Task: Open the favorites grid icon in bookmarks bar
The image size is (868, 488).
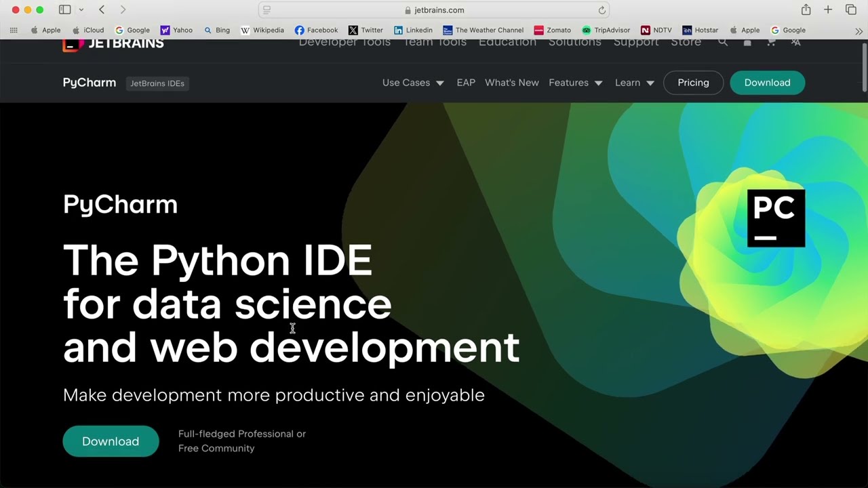Action: [14, 30]
